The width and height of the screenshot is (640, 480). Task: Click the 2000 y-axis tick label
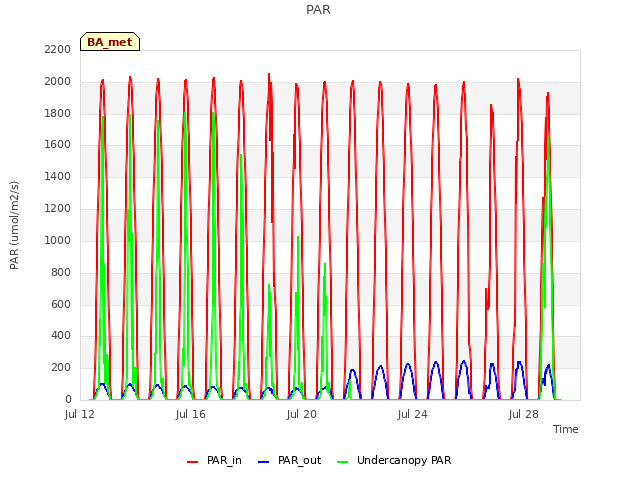click(x=58, y=81)
